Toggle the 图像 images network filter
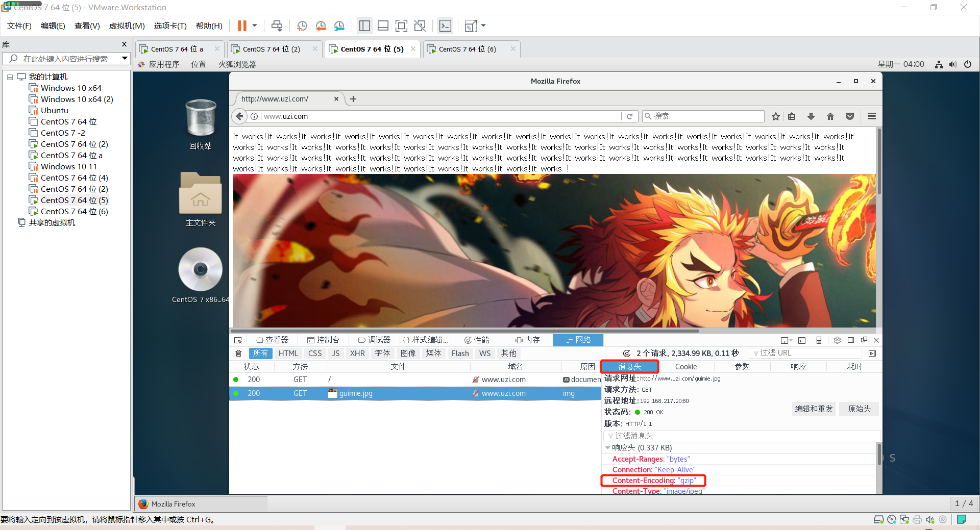 [x=408, y=354]
